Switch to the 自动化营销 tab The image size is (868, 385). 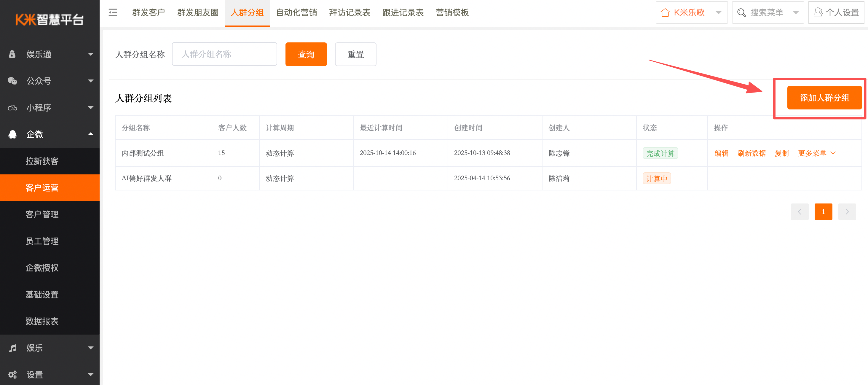pyautogui.click(x=296, y=12)
